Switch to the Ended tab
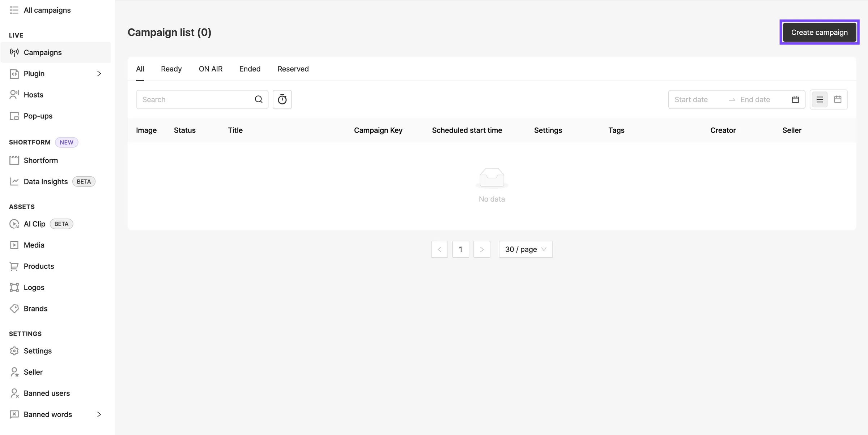The width and height of the screenshot is (868, 435). point(250,69)
